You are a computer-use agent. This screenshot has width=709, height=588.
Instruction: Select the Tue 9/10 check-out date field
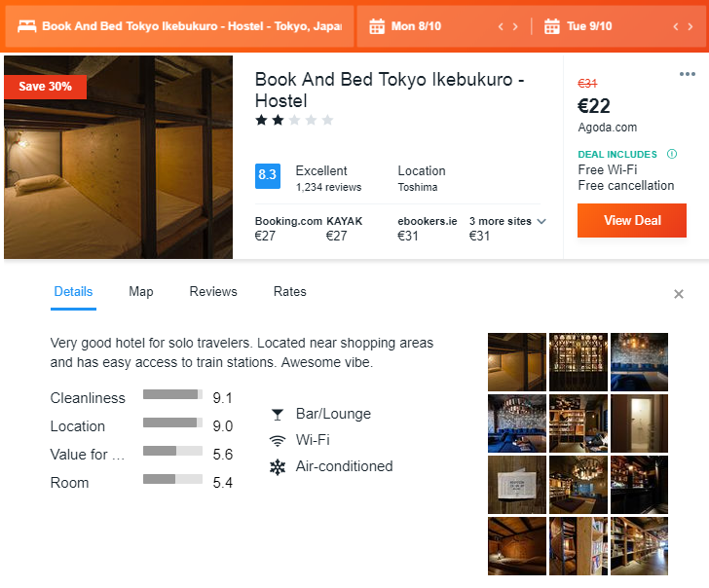click(619, 26)
